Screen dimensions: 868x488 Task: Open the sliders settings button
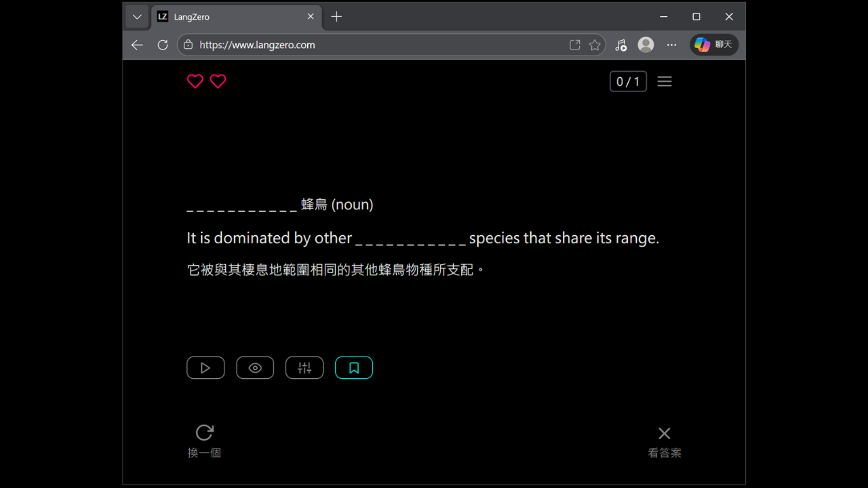pos(304,368)
